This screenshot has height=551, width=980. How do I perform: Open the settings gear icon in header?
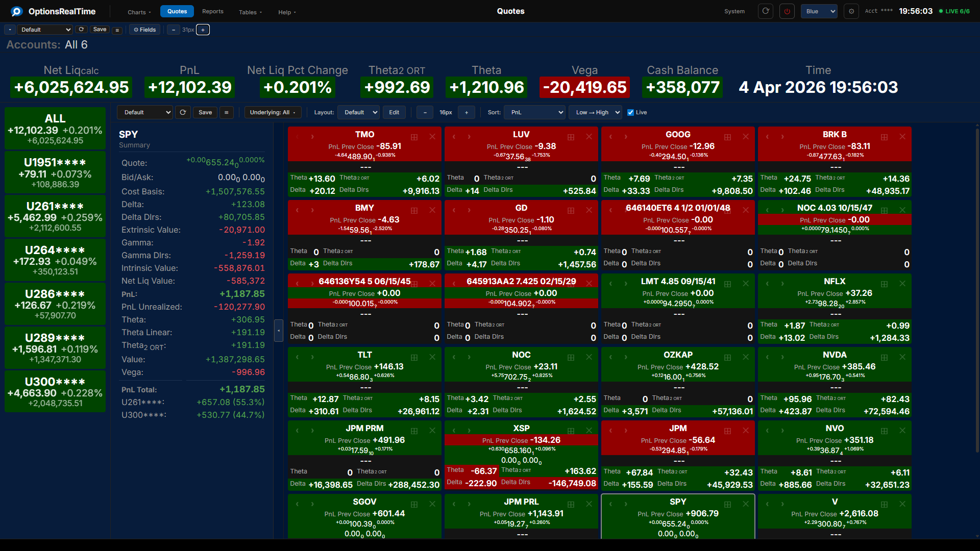[x=851, y=11]
